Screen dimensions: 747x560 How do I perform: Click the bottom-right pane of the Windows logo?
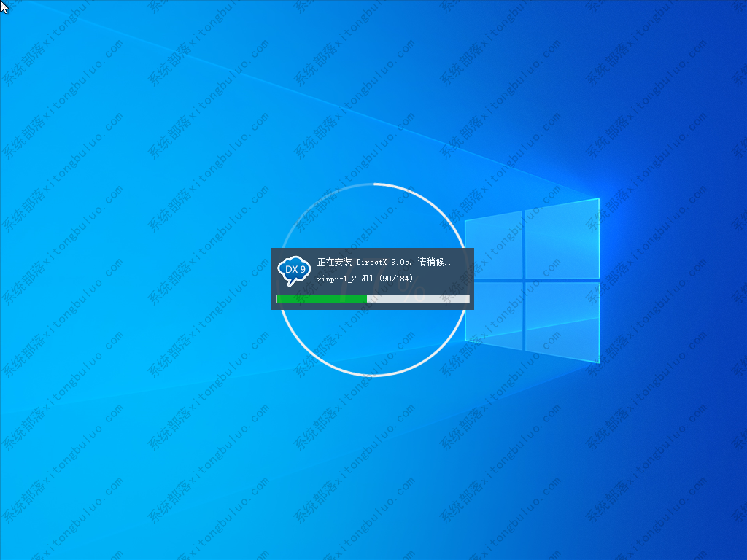click(x=562, y=321)
